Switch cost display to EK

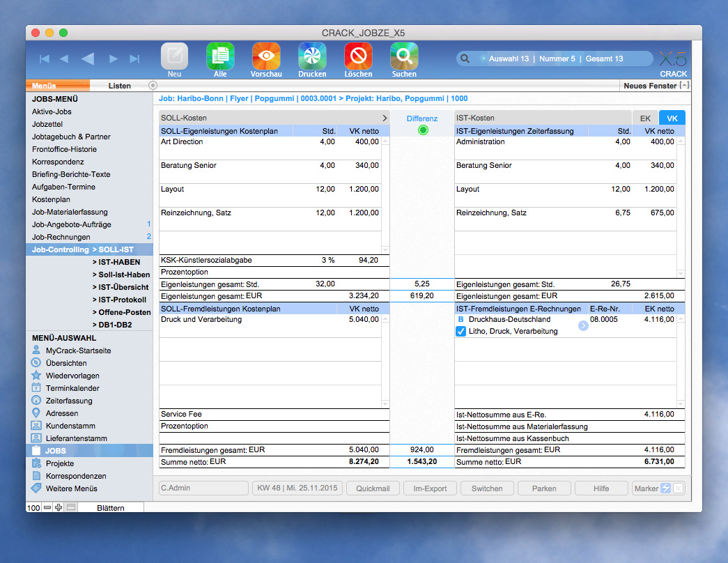(x=645, y=118)
